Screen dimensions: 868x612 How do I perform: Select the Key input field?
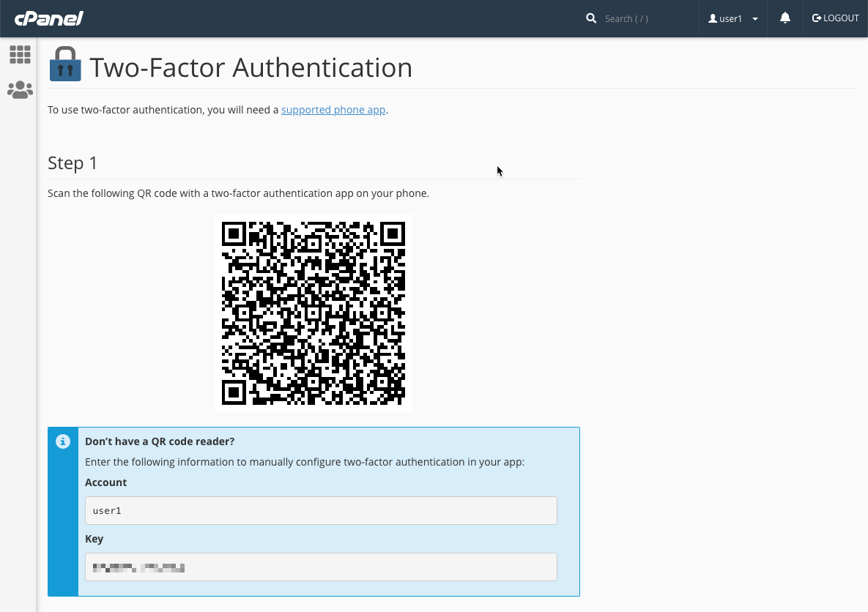pos(321,567)
